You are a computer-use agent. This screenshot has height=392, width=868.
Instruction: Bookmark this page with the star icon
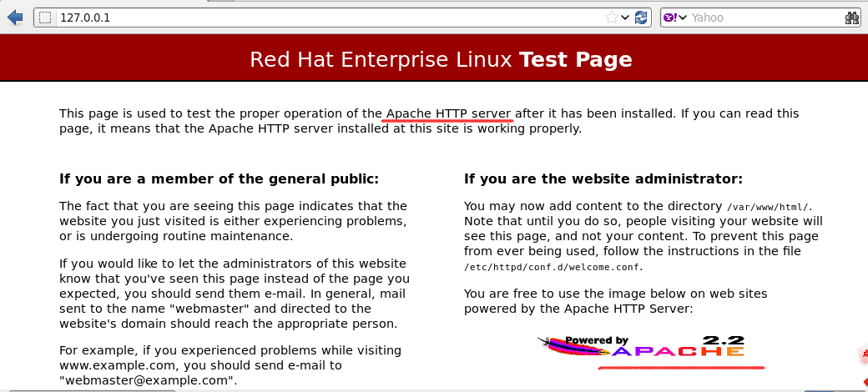tap(611, 18)
